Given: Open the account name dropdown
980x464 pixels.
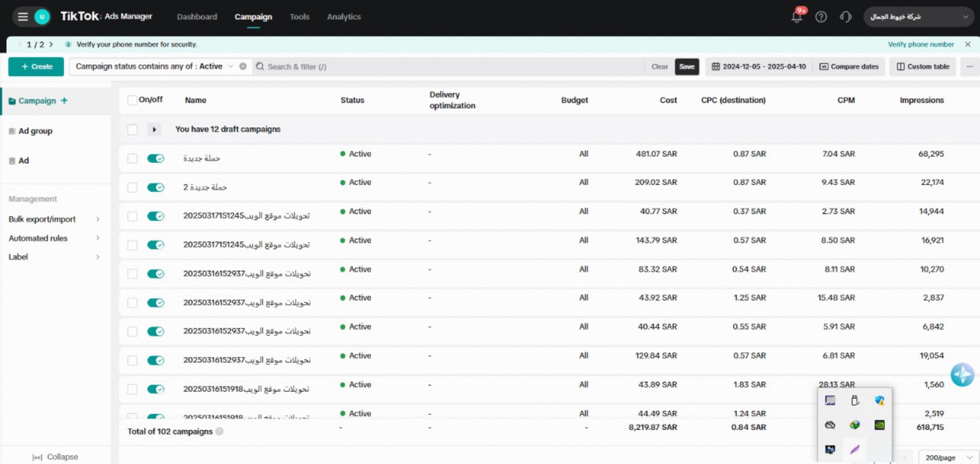Looking at the screenshot, I should pyautogui.click(x=919, y=17).
